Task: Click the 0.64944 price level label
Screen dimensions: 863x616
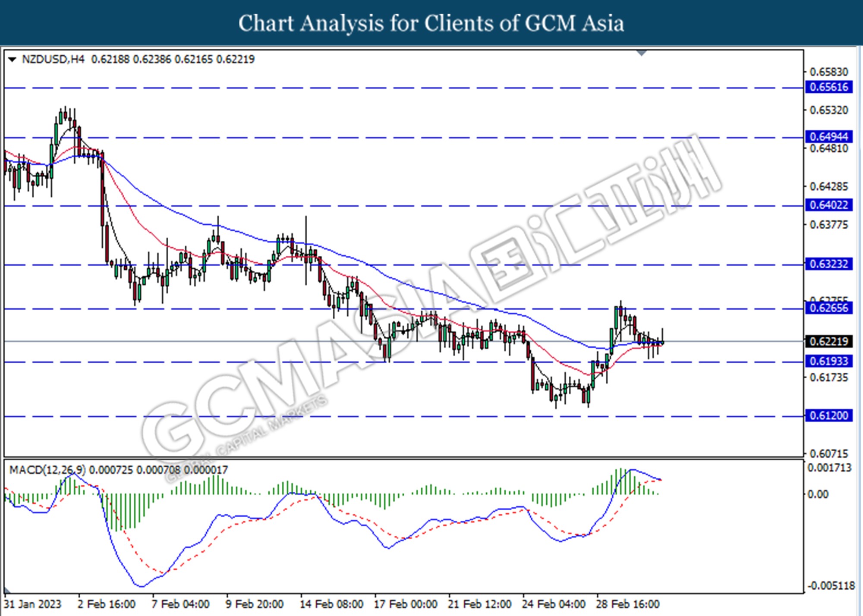Action: tap(829, 137)
